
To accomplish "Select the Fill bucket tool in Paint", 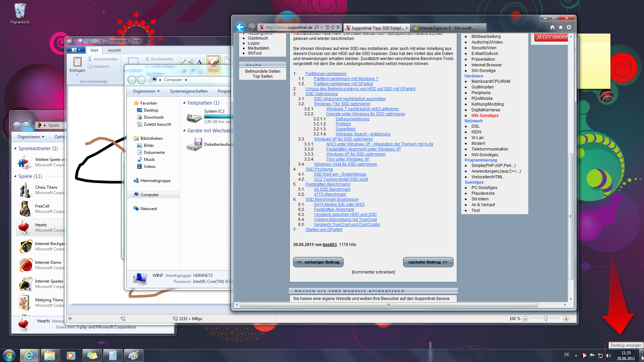I will click(x=192, y=61).
